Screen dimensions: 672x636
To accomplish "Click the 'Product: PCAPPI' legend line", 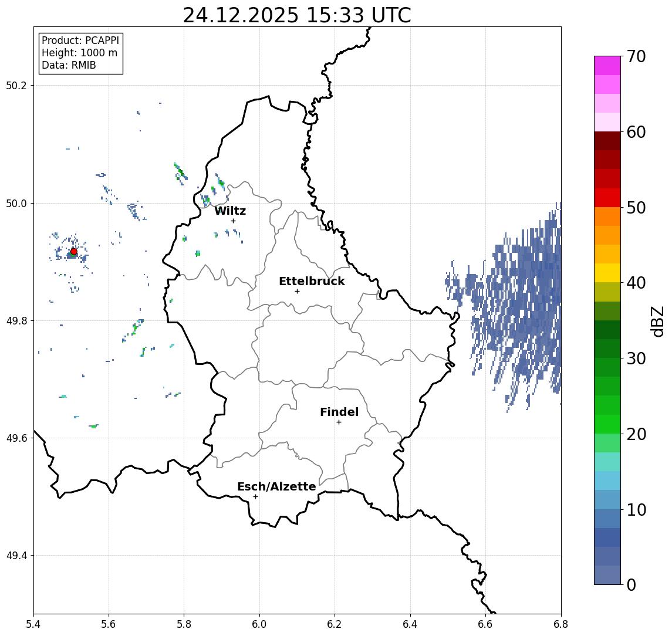I will [80, 40].
